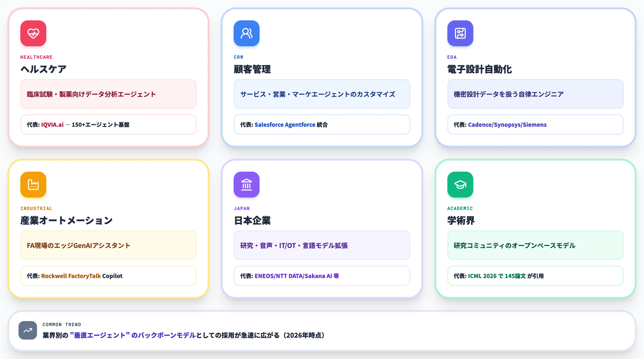Select the INDUSTRIAL category label
Image resolution: width=644 pixels, height=359 pixels.
click(x=36, y=208)
